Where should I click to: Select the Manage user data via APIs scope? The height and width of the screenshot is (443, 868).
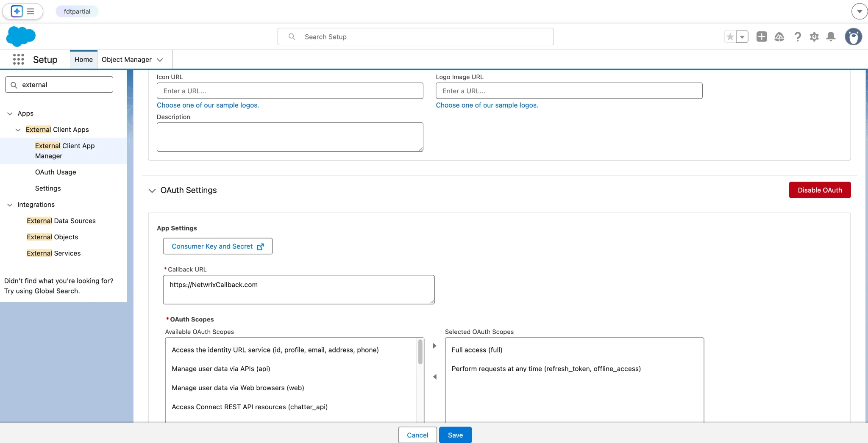click(x=220, y=368)
